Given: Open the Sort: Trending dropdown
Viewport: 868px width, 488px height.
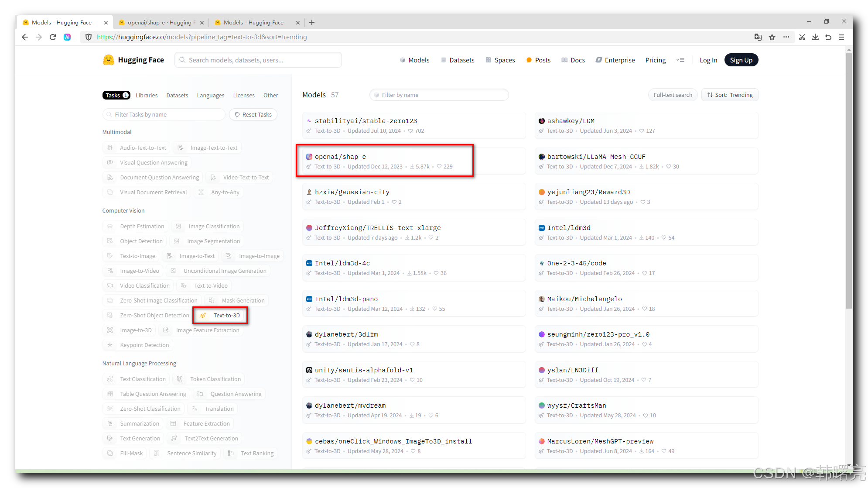Looking at the screenshot, I should click(730, 95).
